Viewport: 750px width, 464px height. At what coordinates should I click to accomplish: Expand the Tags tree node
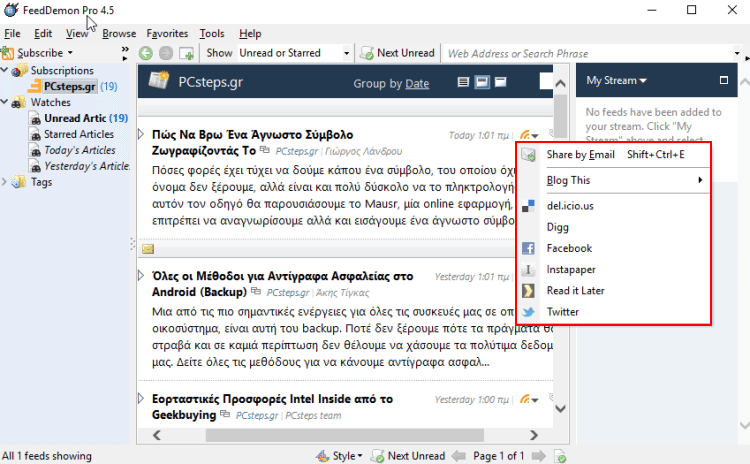[4, 182]
